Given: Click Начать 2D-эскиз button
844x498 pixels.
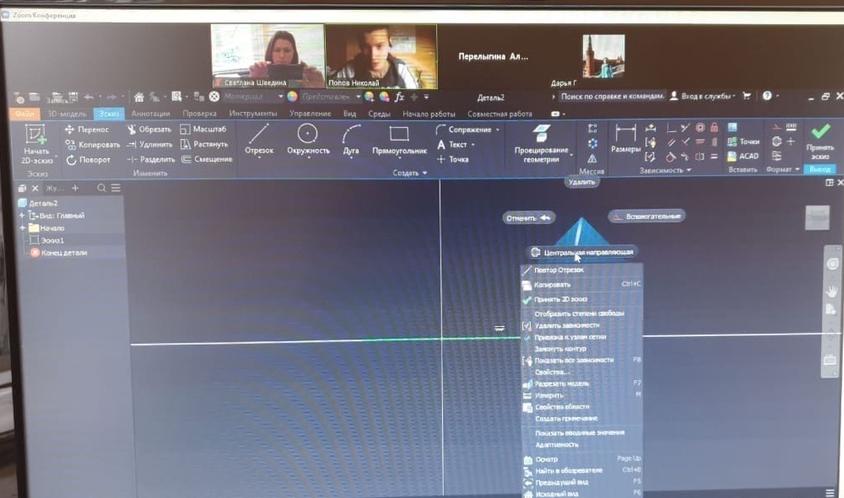Looking at the screenshot, I should [x=36, y=144].
